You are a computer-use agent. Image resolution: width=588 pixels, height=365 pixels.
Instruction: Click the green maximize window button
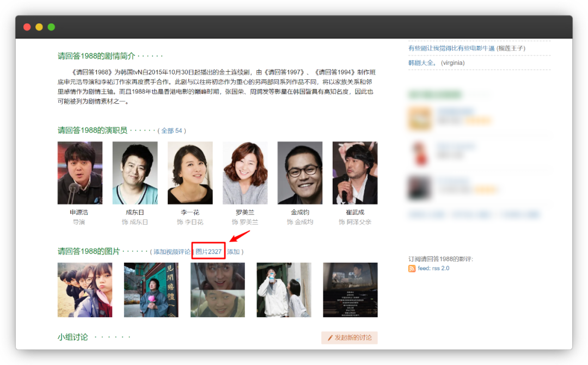[51, 27]
